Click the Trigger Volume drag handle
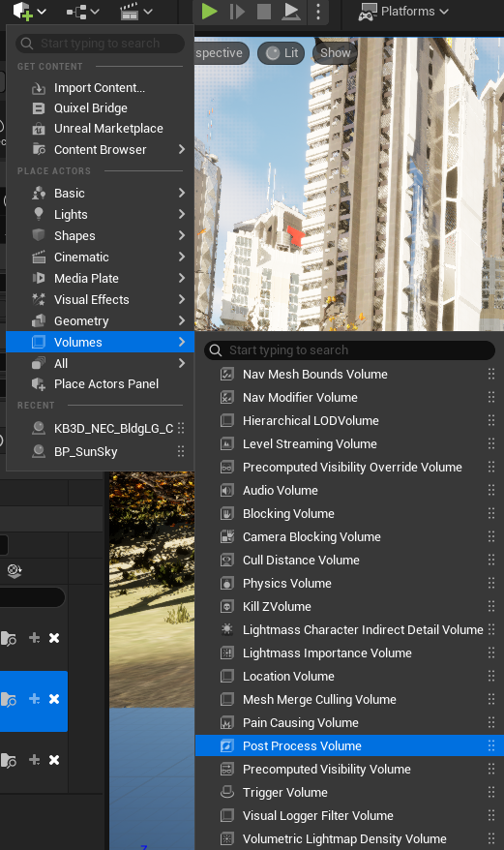 (491, 792)
